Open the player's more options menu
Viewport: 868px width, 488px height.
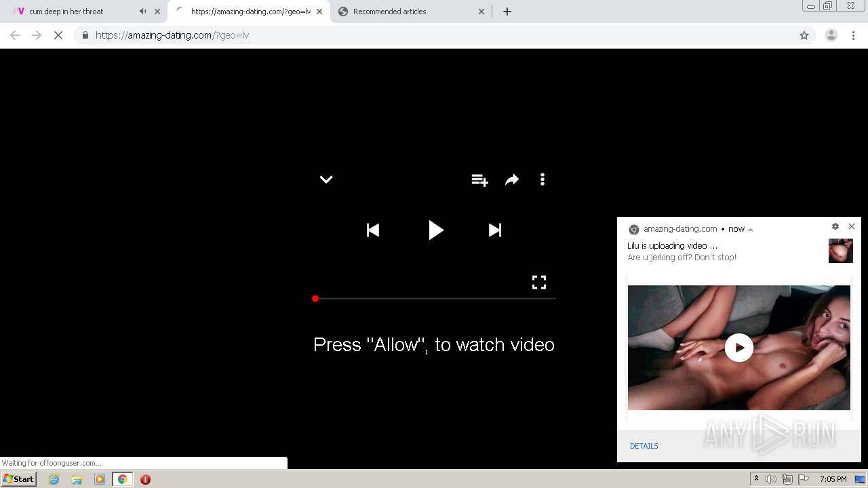pos(542,180)
